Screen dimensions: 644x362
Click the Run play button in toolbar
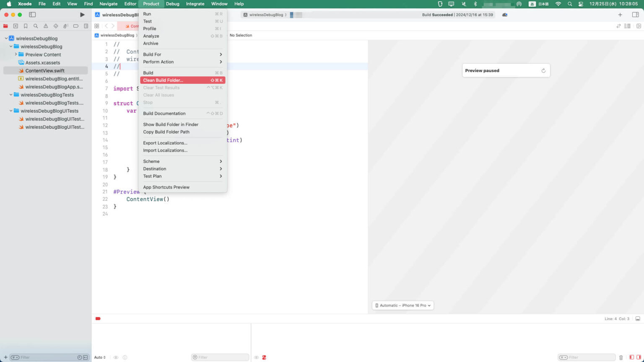tap(82, 15)
